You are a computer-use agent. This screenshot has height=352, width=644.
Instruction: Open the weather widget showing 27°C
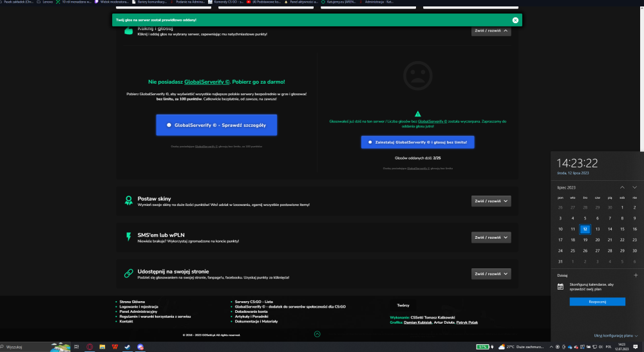point(522,347)
